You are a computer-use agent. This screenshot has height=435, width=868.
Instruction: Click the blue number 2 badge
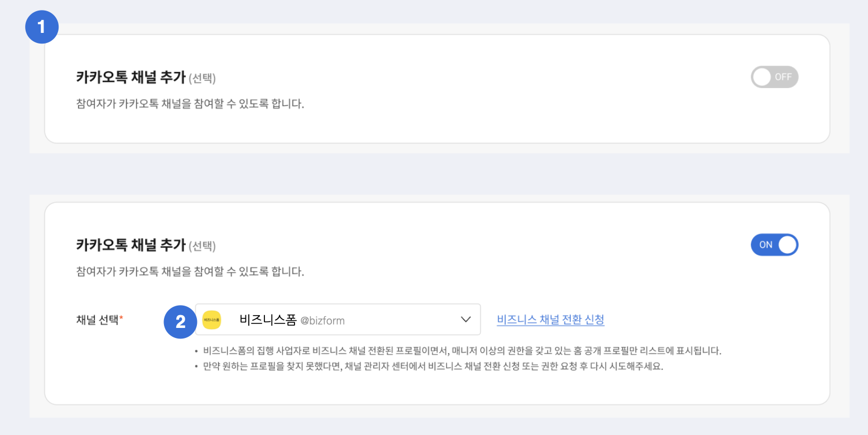tap(180, 321)
